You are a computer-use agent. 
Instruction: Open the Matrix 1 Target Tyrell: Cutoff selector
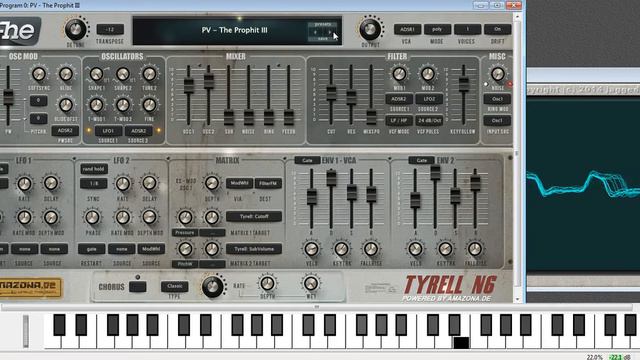tap(254, 216)
